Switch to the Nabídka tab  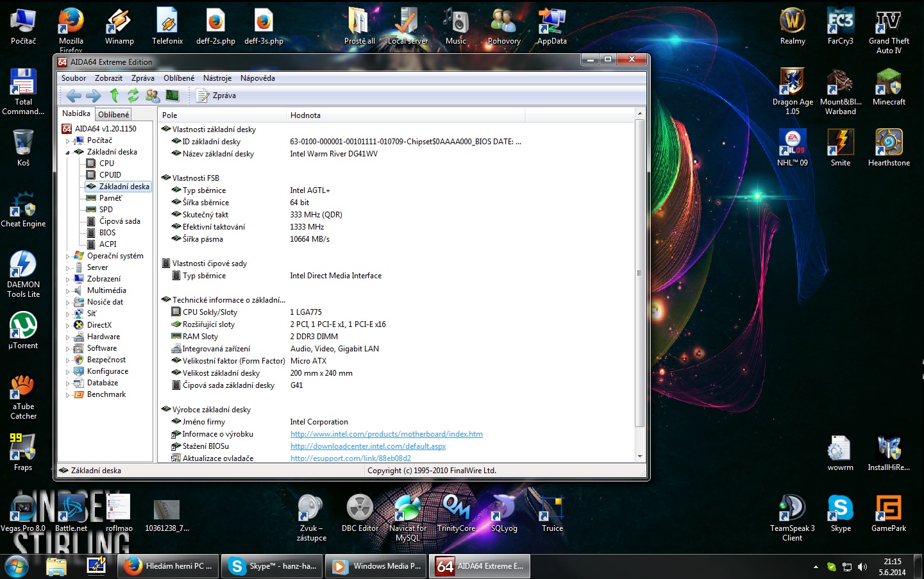click(76, 113)
